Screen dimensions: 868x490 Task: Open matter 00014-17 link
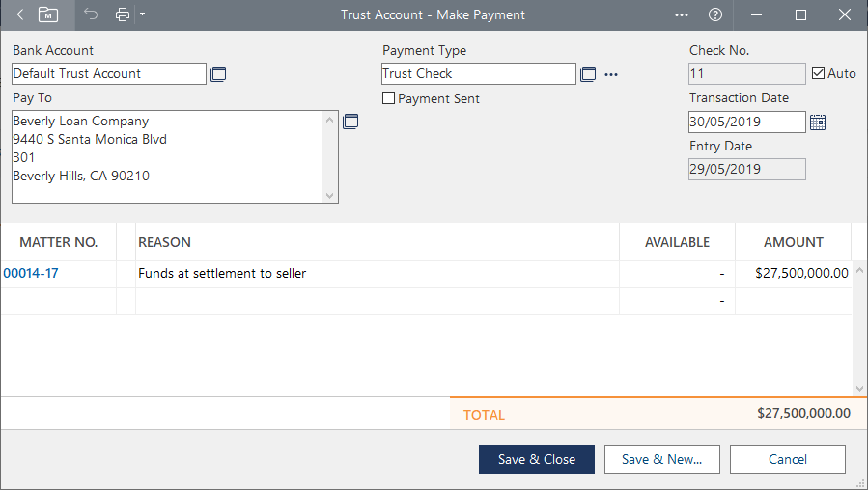click(31, 274)
